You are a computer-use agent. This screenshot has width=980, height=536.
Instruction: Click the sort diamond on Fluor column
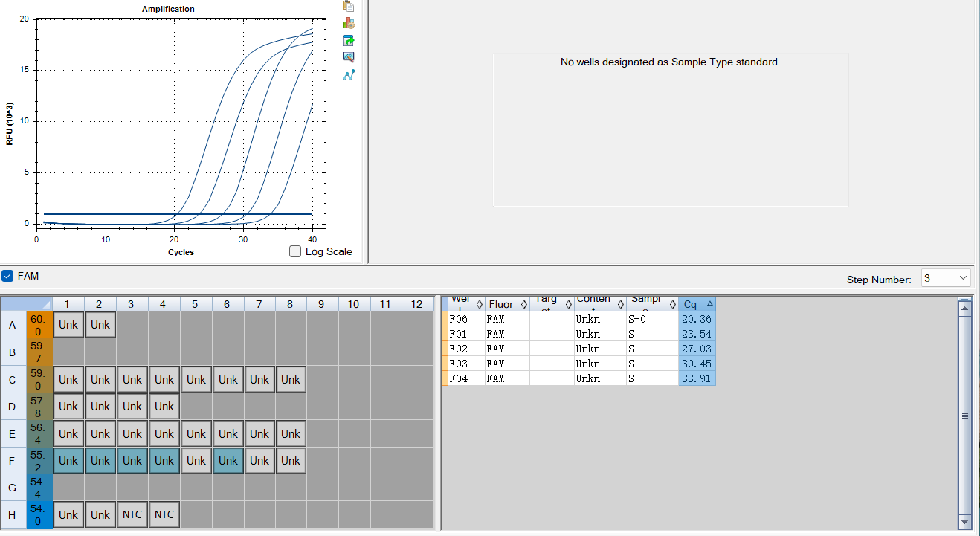(524, 304)
